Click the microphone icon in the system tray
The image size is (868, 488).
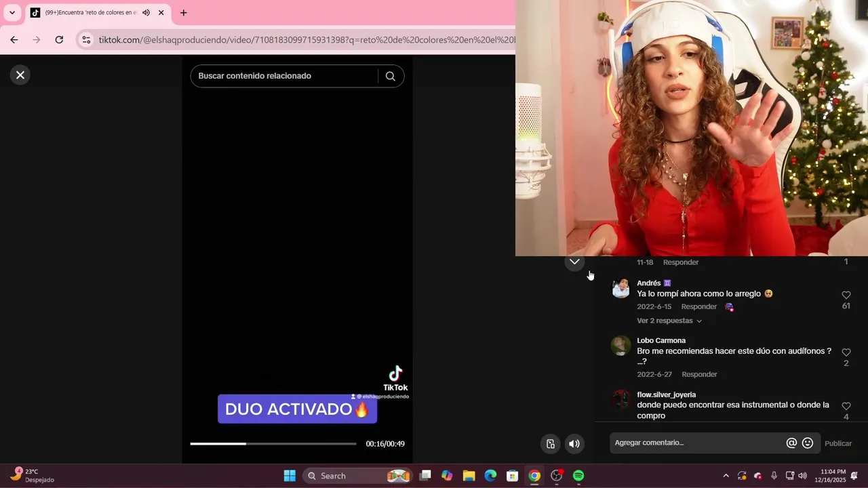coord(774,476)
